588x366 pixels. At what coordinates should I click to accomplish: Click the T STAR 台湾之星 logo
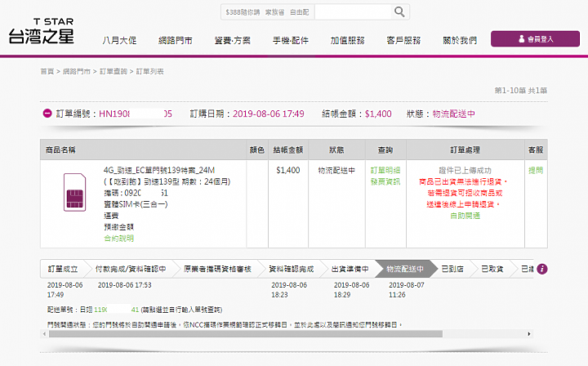[x=42, y=31]
